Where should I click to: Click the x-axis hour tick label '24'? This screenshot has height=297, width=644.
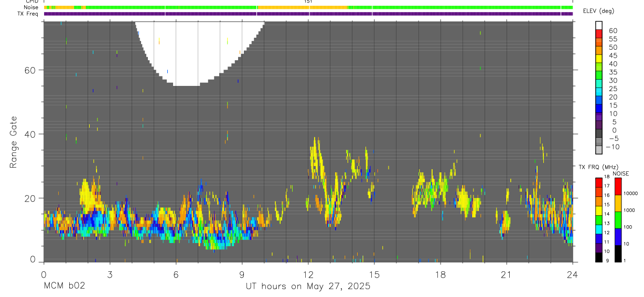coord(572,274)
